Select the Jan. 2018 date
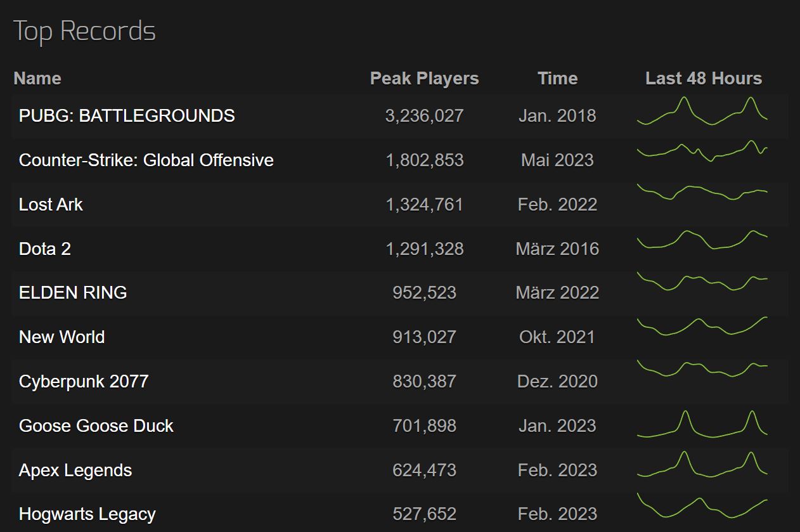Viewport: 800px width, 532px height. coord(557,115)
